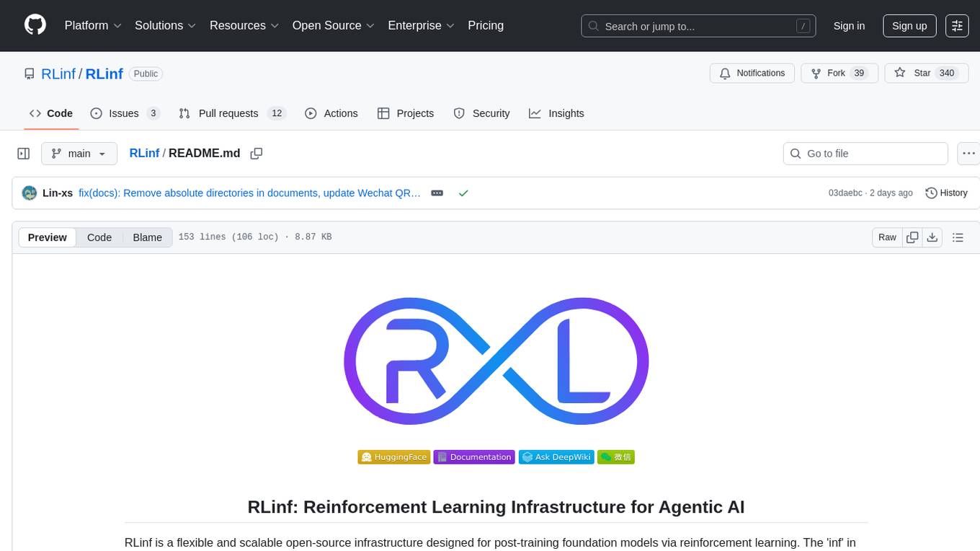Click the Sign up button
Viewport: 980px width, 551px height.
[909, 26]
